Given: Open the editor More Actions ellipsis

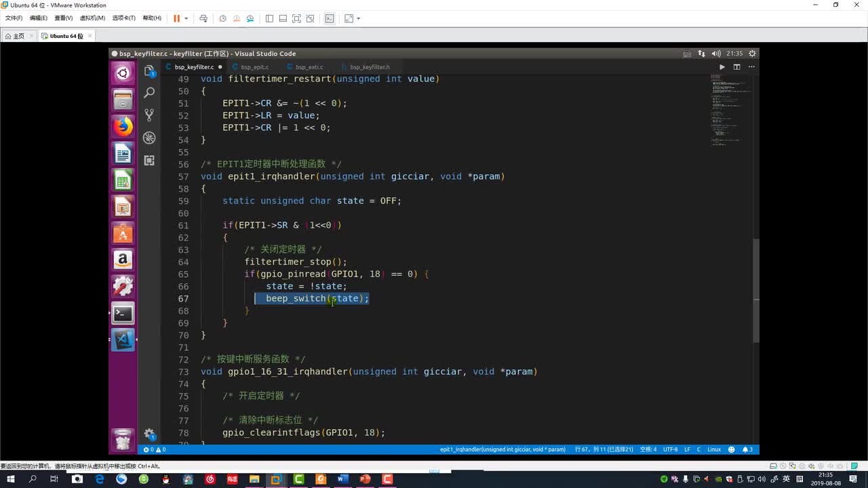Looking at the screenshot, I should pyautogui.click(x=750, y=67).
